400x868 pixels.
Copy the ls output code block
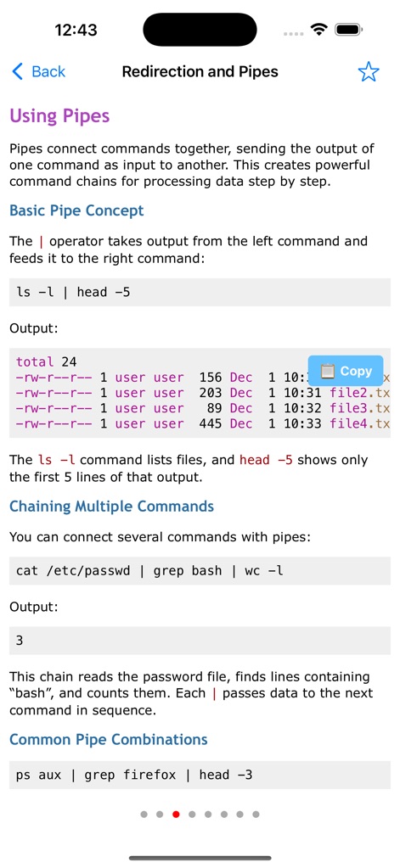[x=346, y=371]
